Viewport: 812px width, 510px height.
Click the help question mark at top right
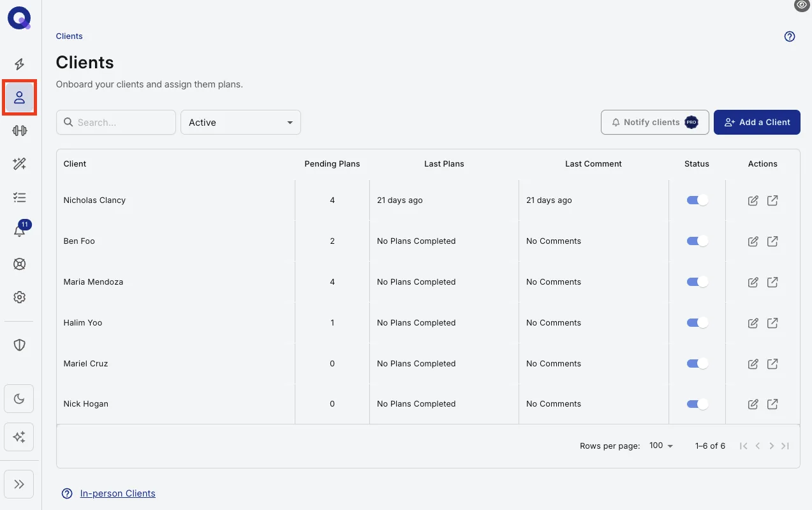point(790,36)
